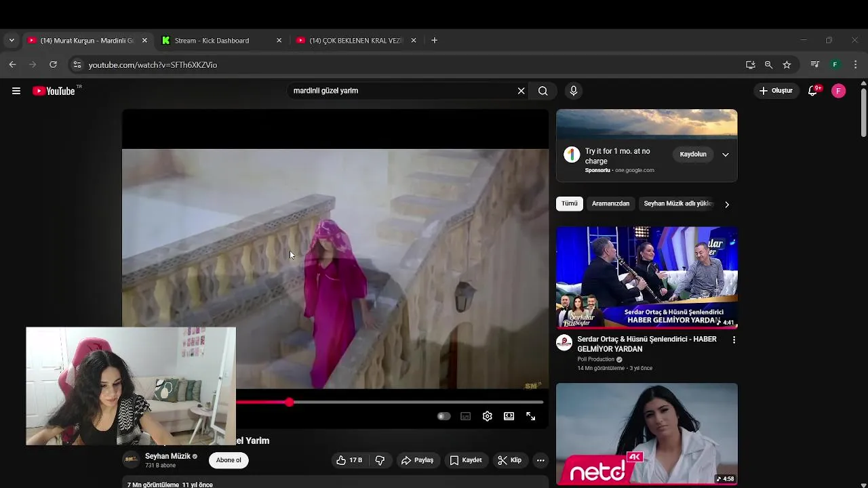
Task: Open the netd 4K video thumbnail
Action: (x=647, y=434)
